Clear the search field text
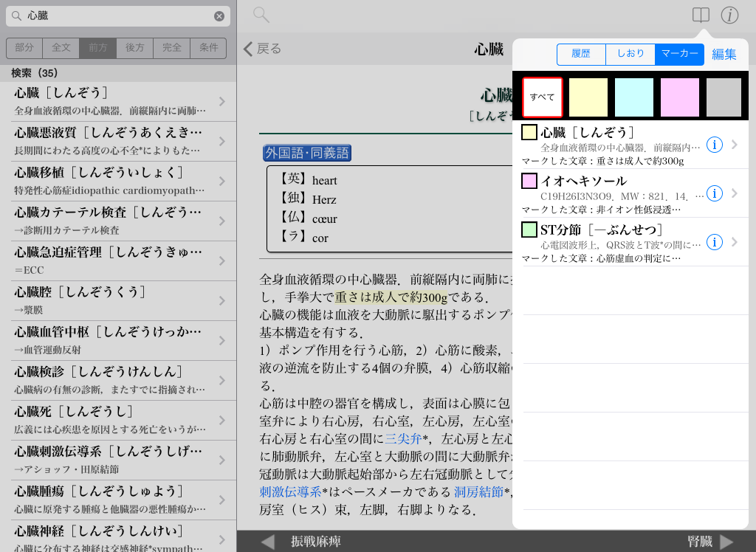The image size is (756, 552). 219,16
